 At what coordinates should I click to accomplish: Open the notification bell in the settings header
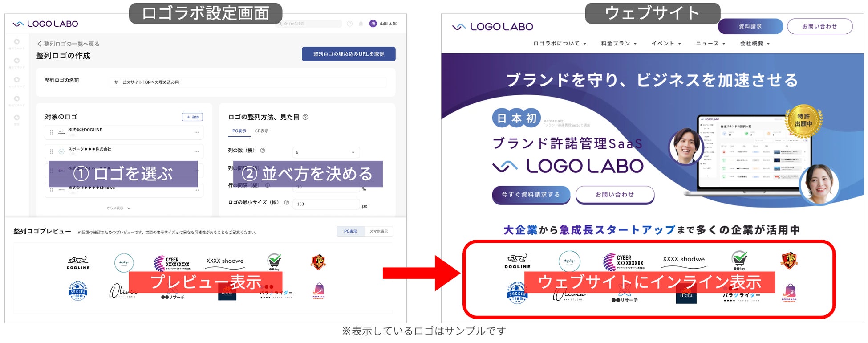point(361,24)
